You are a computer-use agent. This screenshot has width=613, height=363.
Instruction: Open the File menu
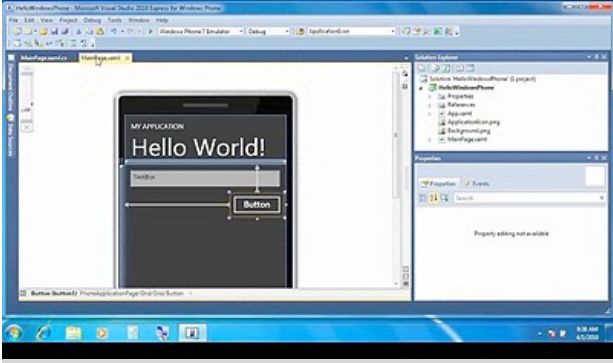click(x=14, y=20)
